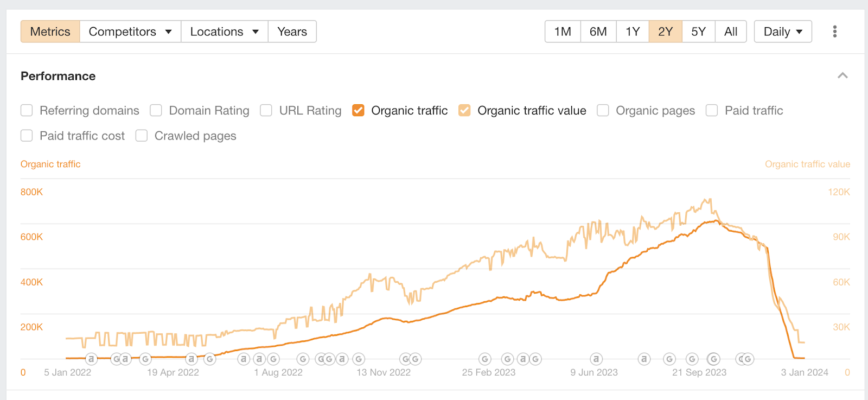868x400 pixels.
Task: Choose the 5Y time range
Action: point(699,31)
